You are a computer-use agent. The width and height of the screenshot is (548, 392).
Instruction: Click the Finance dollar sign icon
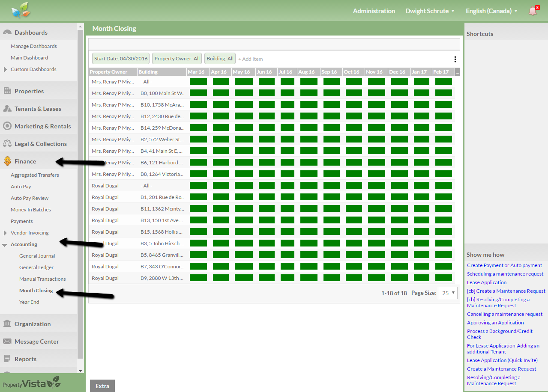[7, 161]
